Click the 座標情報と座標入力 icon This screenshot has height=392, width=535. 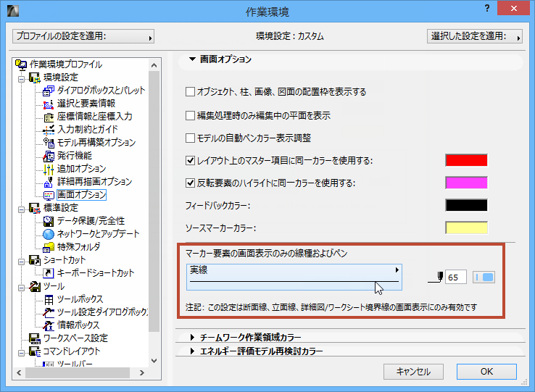click(49, 117)
